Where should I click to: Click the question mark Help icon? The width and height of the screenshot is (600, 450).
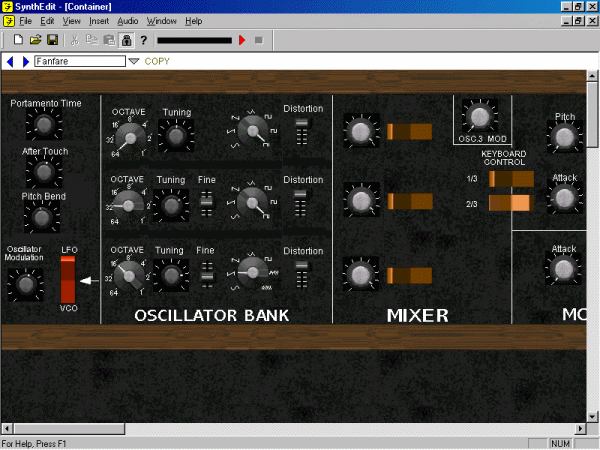pos(144,40)
